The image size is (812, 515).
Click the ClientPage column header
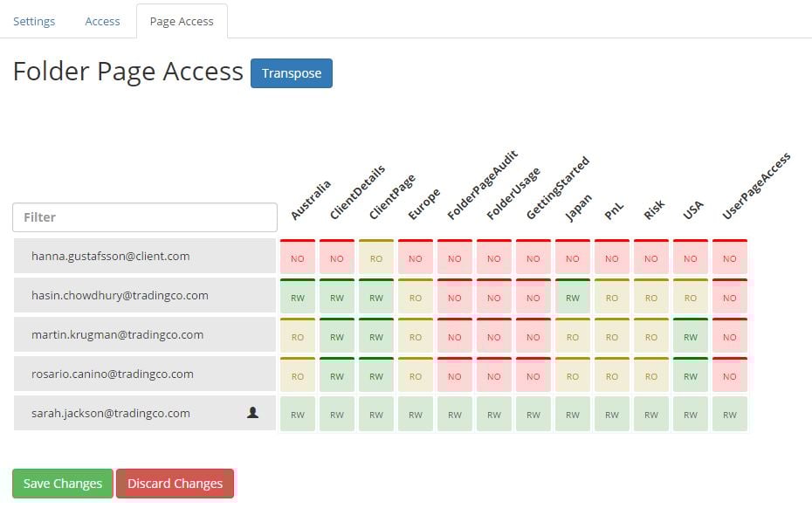(x=393, y=196)
